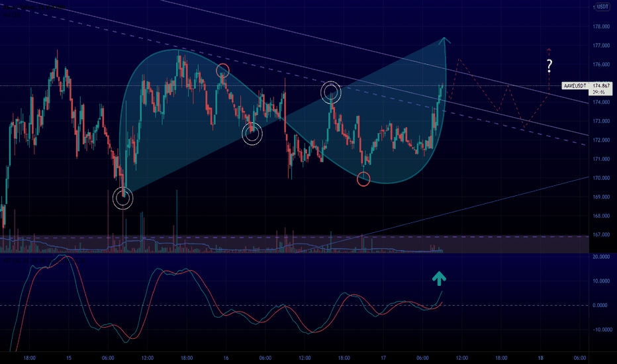Image resolution: width=617 pixels, height=364 pixels.
Task: Click the 170.000 price axis label
Action: 601,178
